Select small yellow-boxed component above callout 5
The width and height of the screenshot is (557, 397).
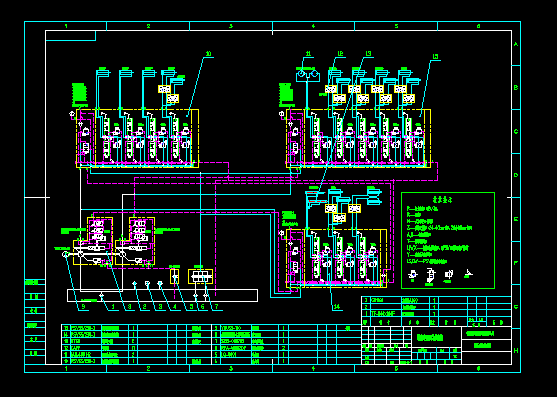(x=174, y=277)
